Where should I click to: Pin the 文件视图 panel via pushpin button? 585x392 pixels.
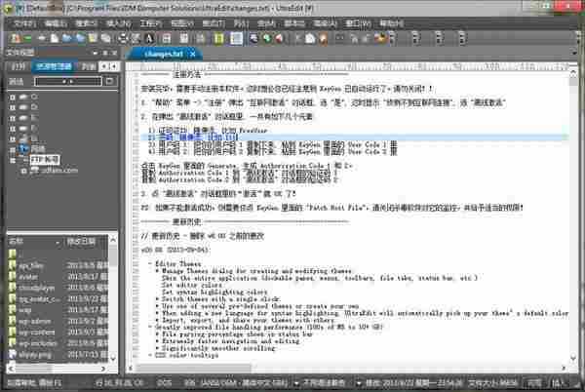(105, 54)
